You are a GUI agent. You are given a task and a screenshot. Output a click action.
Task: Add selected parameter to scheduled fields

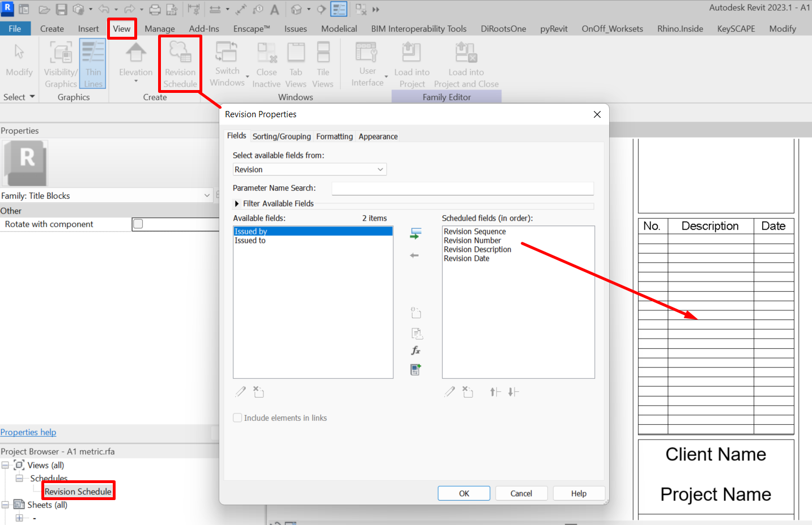pos(416,233)
